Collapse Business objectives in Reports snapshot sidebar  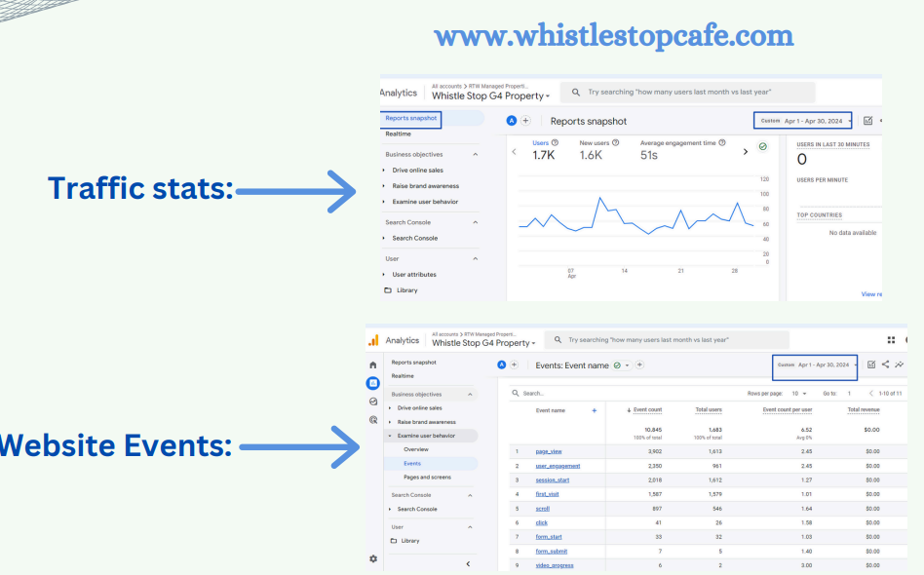(475, 154)
